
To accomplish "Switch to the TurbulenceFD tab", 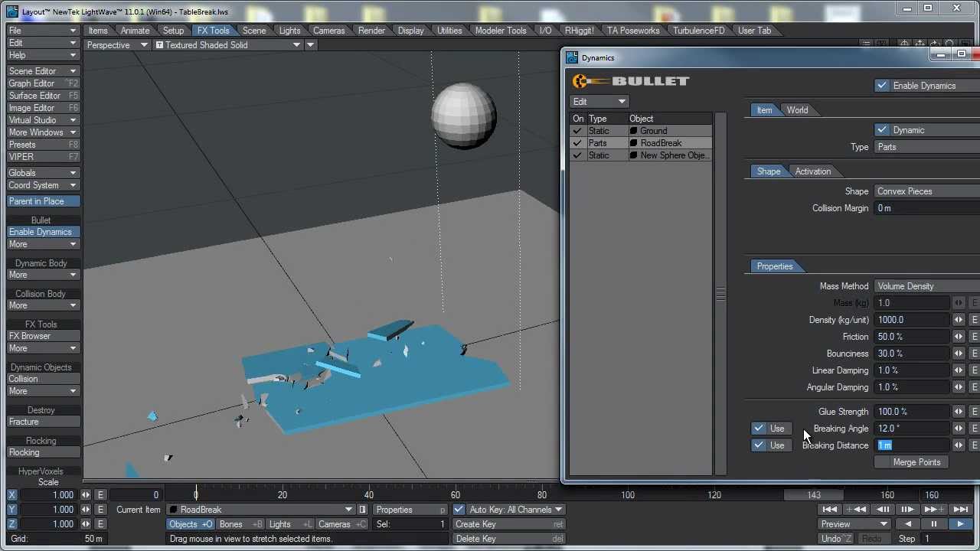I will tap(699, 31).
